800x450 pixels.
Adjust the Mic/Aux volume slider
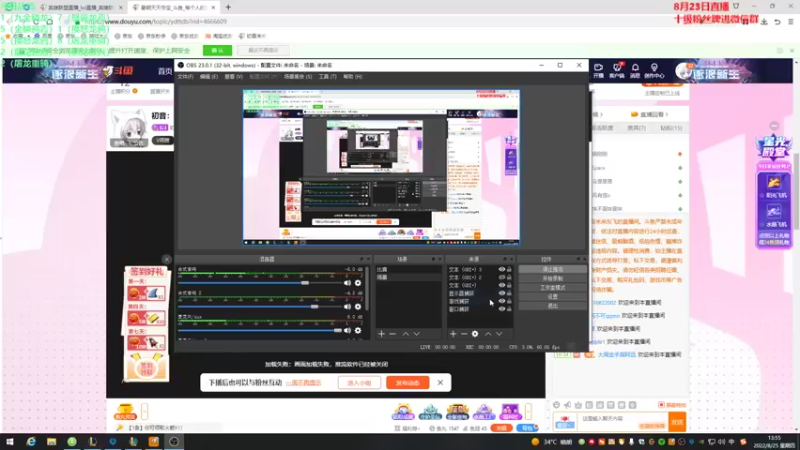(x=338, y=331)
